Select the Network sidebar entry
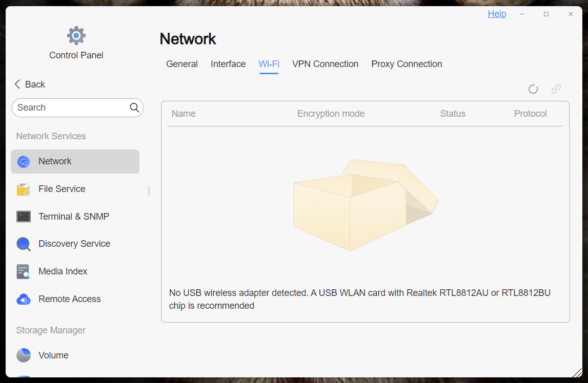588x383 pixels. [75, 161]
